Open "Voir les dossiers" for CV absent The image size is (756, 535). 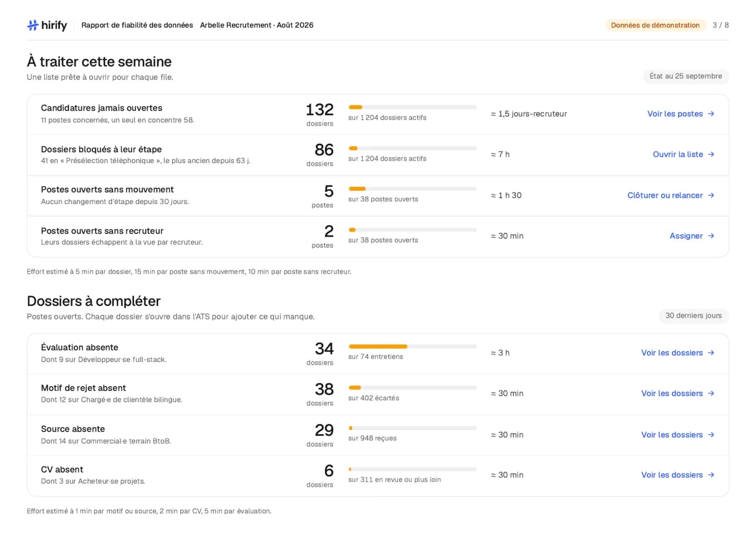pyautogui.click(x=678, y=475)
